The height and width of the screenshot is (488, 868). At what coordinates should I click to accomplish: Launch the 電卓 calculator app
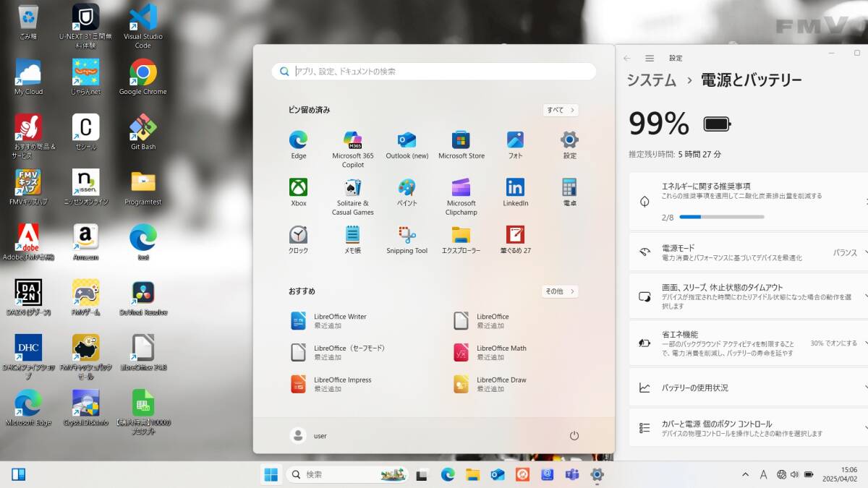tap(570, 193)
